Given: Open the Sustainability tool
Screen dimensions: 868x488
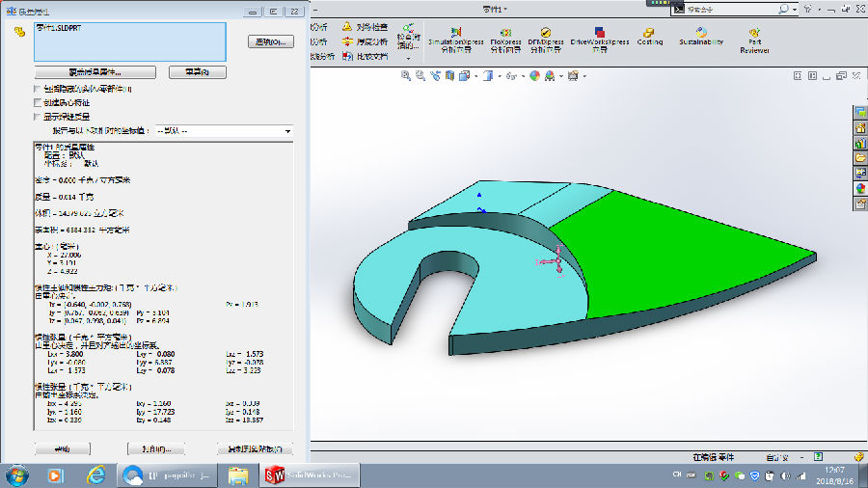Looking at the screenshot, I should (x=701, y=36).
